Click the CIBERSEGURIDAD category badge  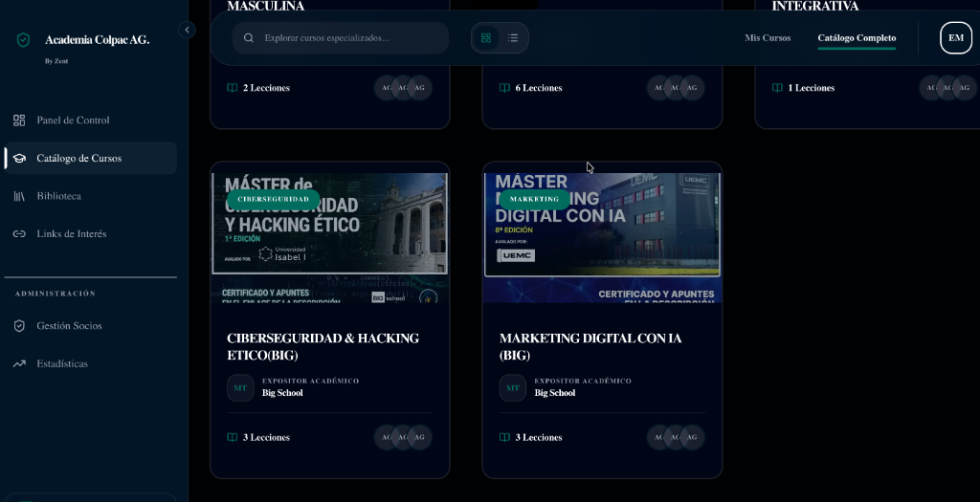click(x=273, y=199)
